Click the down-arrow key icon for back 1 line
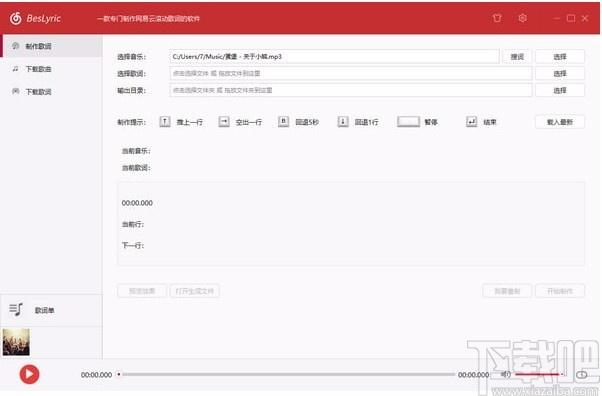 (x=343, y=122)
